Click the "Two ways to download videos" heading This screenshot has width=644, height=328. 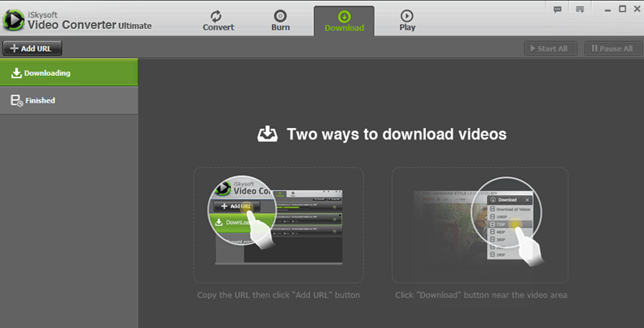click(396, 135)
